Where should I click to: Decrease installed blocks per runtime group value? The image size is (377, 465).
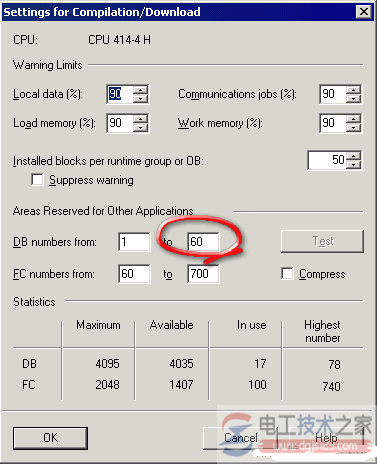point(354,164)
